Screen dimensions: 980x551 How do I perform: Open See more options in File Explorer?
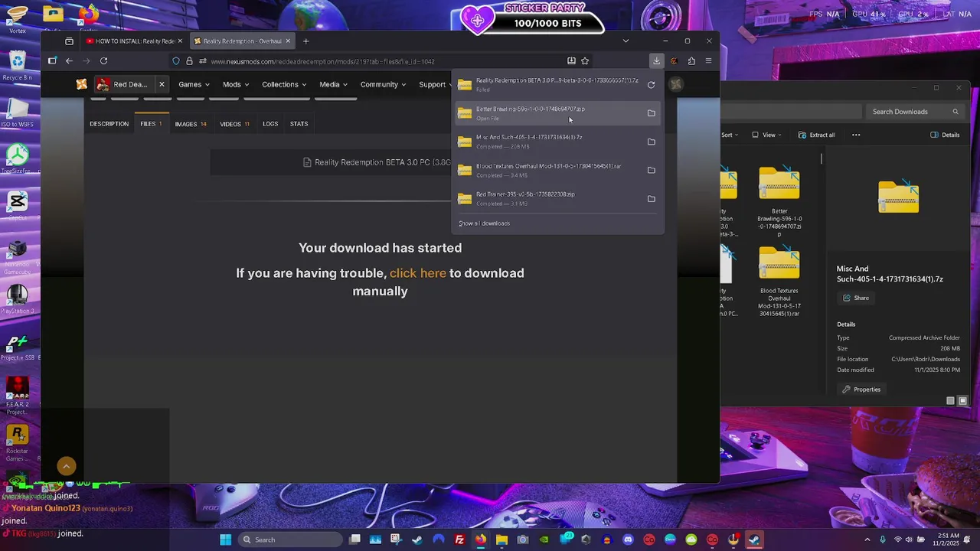[x=856, y=135]
